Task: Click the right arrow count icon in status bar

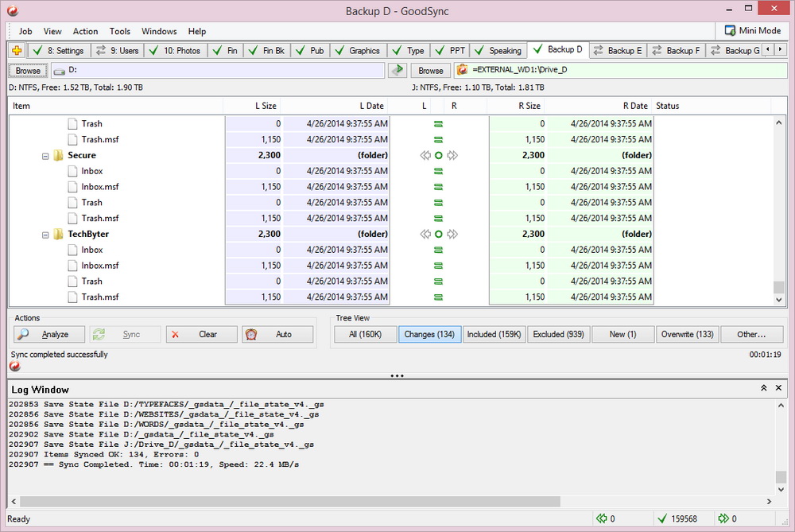Action: pyautogui.click(x=723, y=518)
